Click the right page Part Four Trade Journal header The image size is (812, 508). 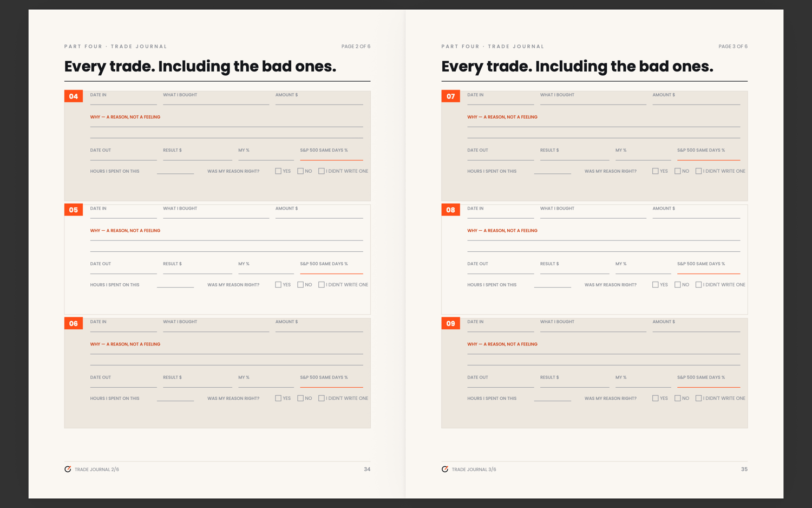pyautogui.click(x=493, y=47)
